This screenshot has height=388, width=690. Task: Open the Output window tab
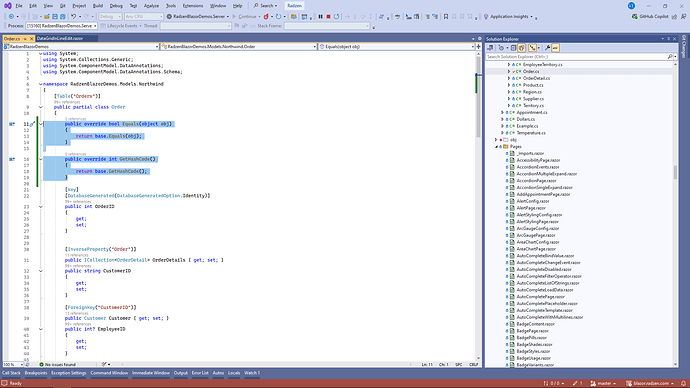[180, 373]
